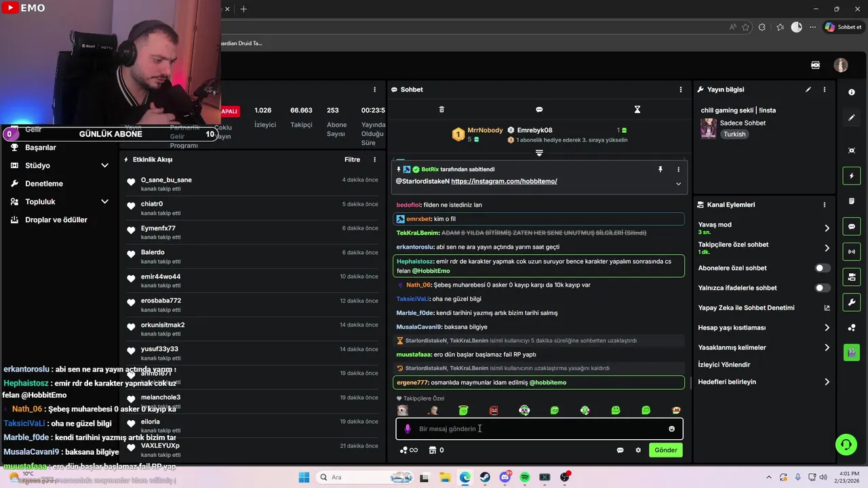This screenshot has width=868, height=488.
Task: Select İzleyici Yönlendir action
Action: coord(724,365)
